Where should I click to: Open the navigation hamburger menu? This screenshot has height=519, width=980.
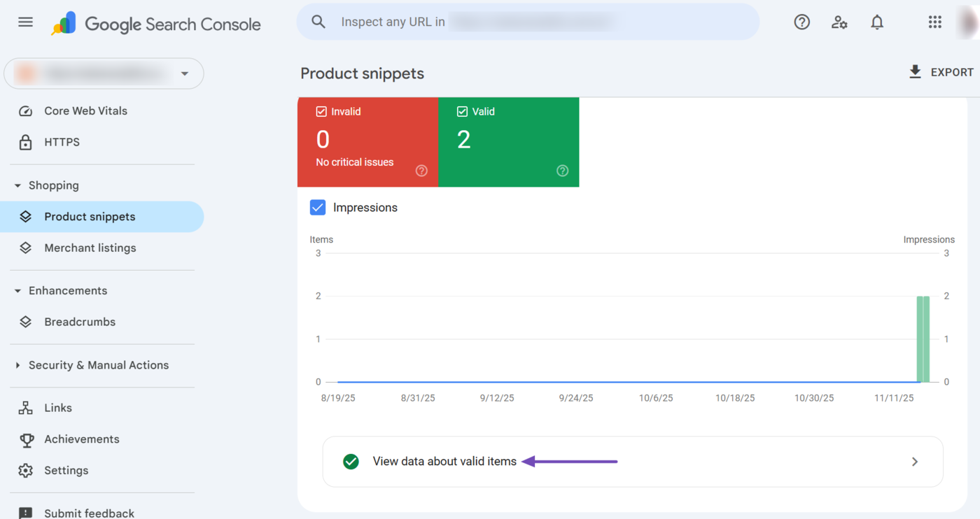coord(25,22)
